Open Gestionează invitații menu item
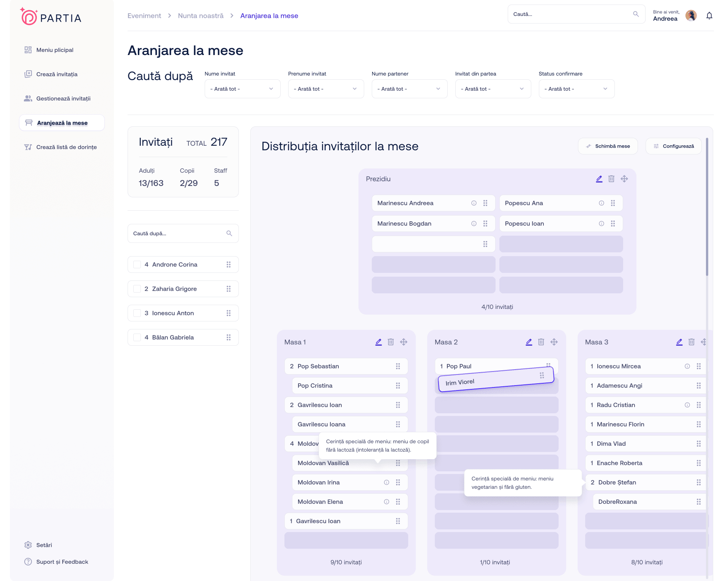The image size is (728, 581). pos(57,99)
